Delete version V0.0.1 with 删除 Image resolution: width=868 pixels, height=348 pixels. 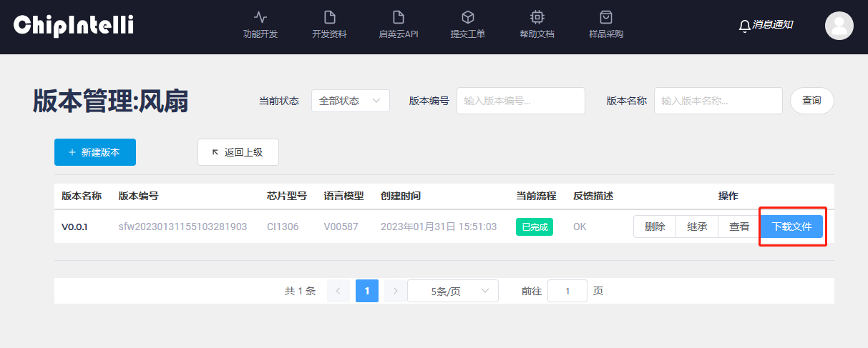point(655,227)
